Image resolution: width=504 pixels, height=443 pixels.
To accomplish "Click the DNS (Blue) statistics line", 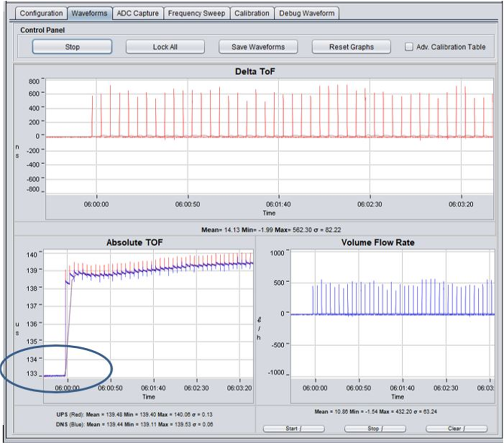I will (135, 425).
